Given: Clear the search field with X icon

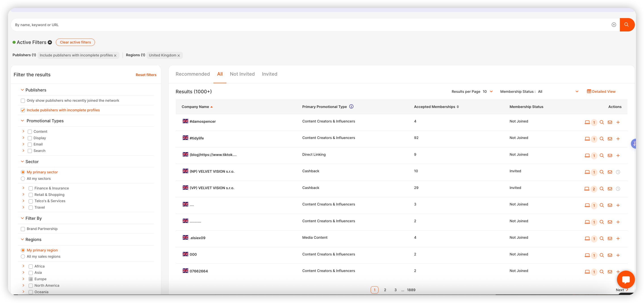Looking at the screenshot, I should [614, 25].
